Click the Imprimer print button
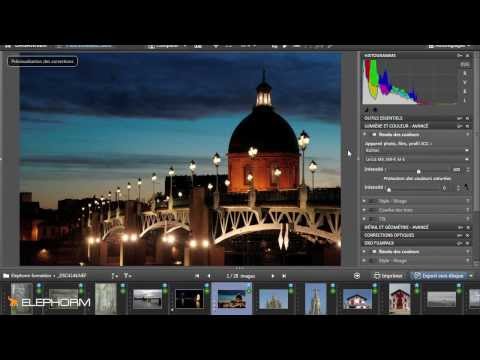Viewport: 480px width, 360px height. coord(388,276)
